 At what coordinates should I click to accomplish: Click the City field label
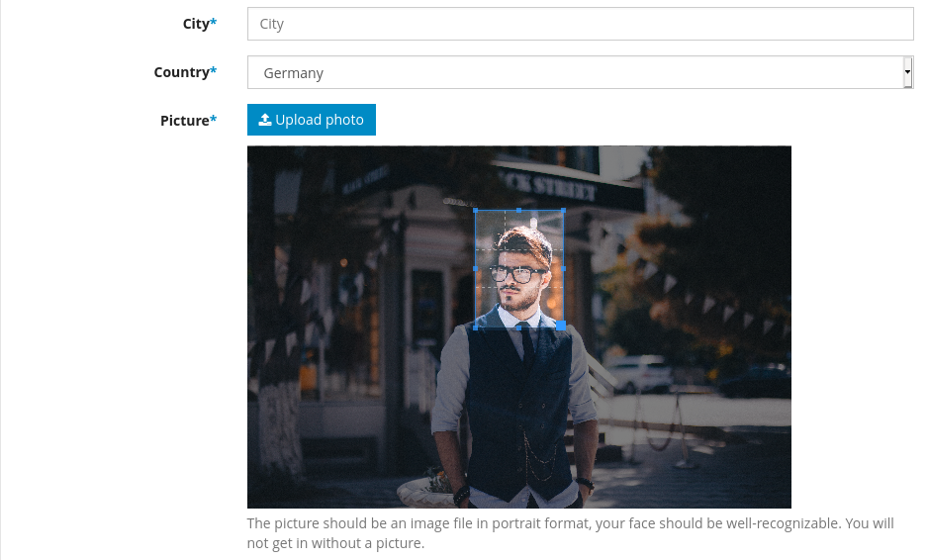pos(198,24)
